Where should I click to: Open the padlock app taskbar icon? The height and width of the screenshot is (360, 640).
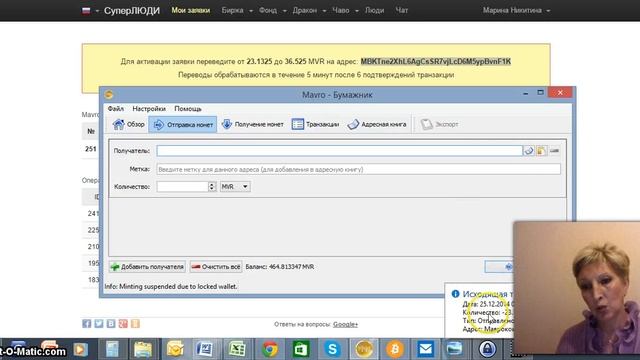[487, 349]
